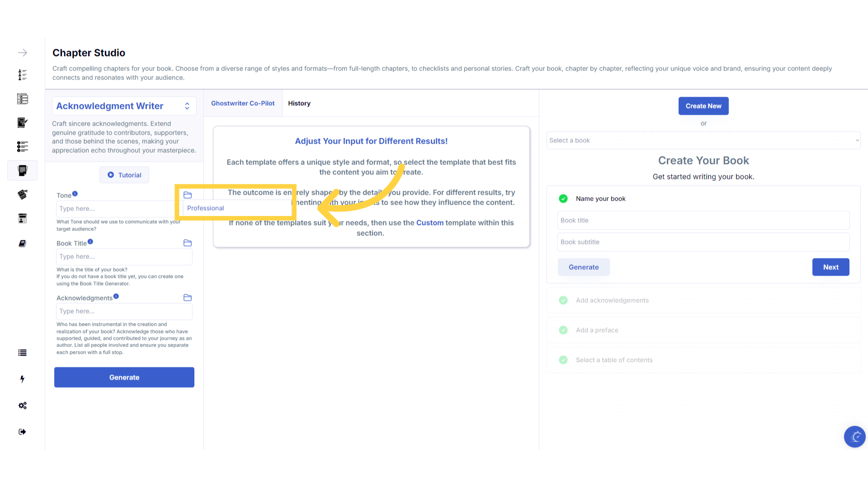Click the check beside Add acknowledgements
The image size is (868, 488).
tap(563, 300)
